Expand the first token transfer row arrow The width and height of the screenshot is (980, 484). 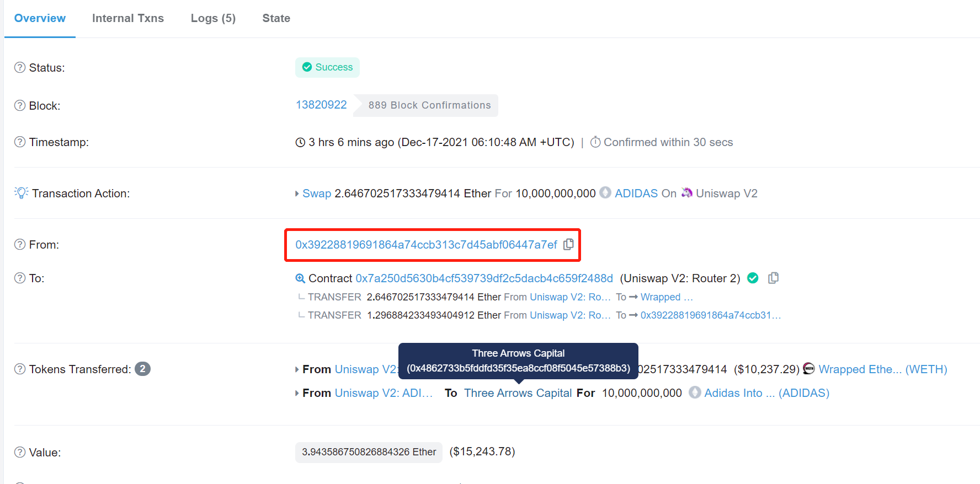coord(297,369)
